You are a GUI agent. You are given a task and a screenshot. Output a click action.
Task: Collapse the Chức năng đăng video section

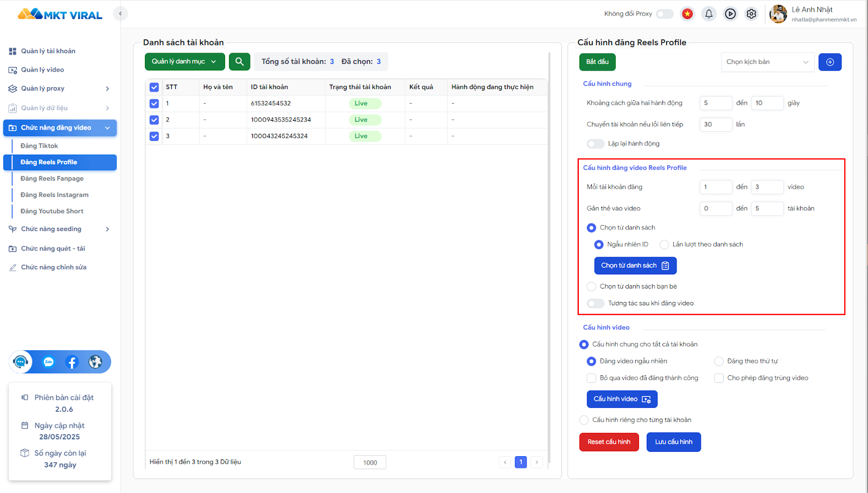tap(107, 128)
